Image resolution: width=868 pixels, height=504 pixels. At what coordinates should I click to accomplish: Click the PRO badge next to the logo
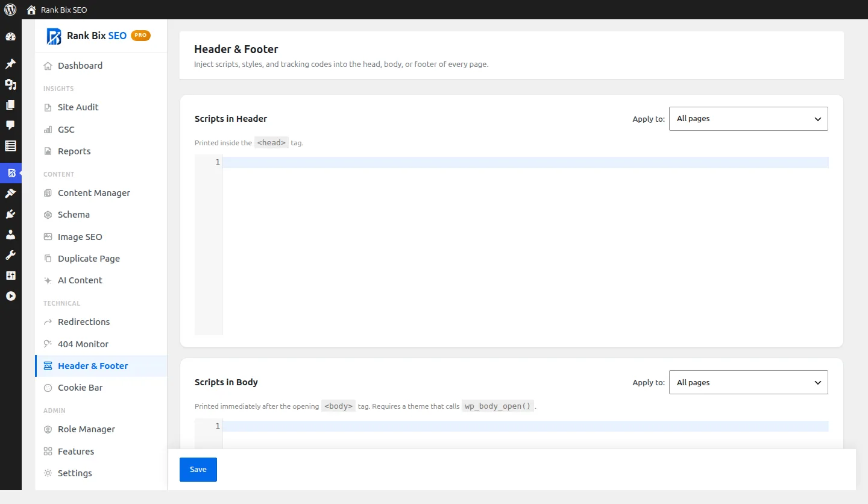[140, 36]
